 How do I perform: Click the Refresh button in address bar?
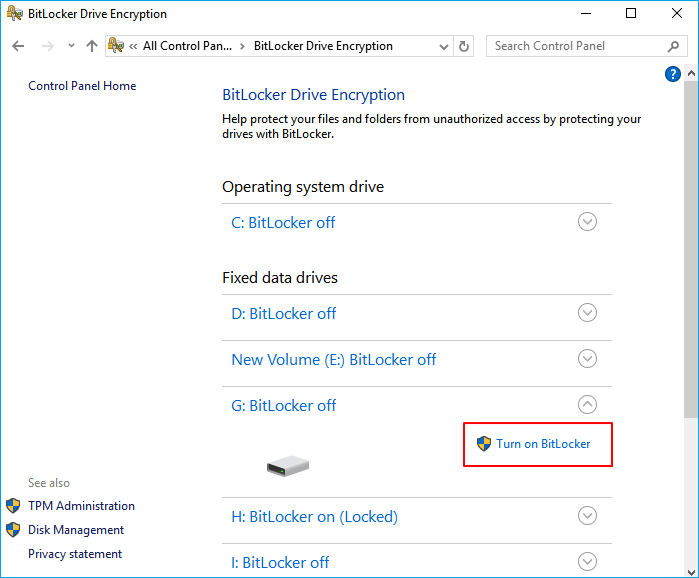[464, 46]
